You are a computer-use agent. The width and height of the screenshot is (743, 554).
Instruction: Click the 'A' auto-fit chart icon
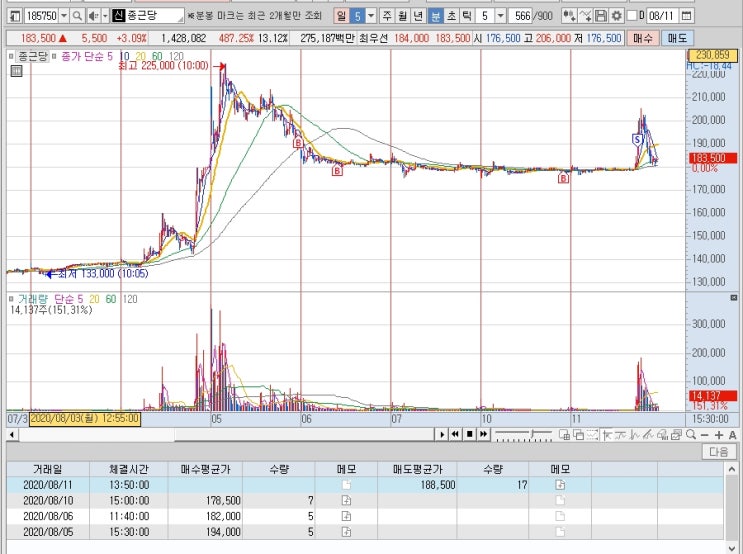pos(732,435)
